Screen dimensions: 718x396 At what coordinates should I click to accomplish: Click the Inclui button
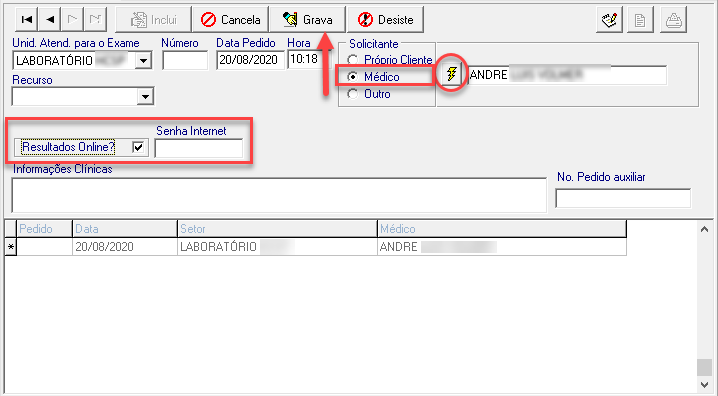[153, 20]
